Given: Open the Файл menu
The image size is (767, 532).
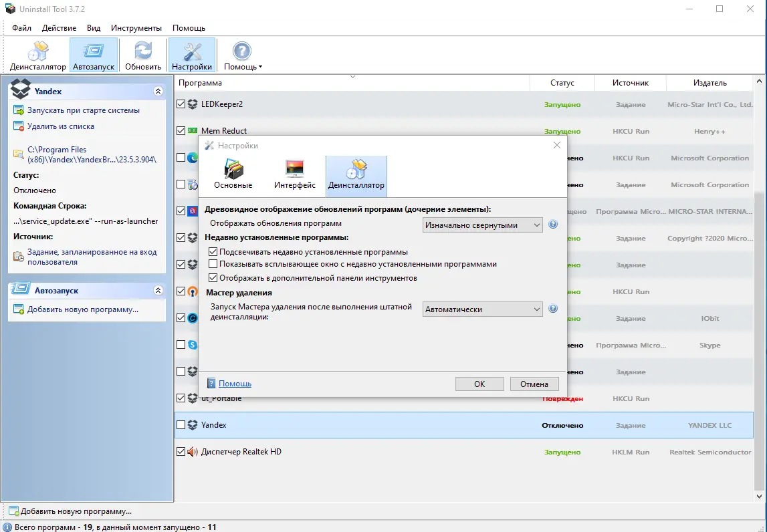Looking at the screenshot, I should (x=21, y=28).
